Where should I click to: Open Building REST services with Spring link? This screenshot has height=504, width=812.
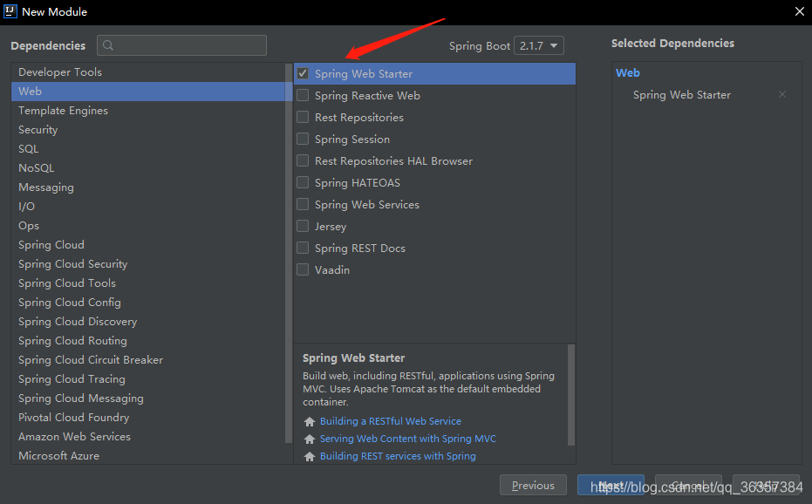point(398,456)
